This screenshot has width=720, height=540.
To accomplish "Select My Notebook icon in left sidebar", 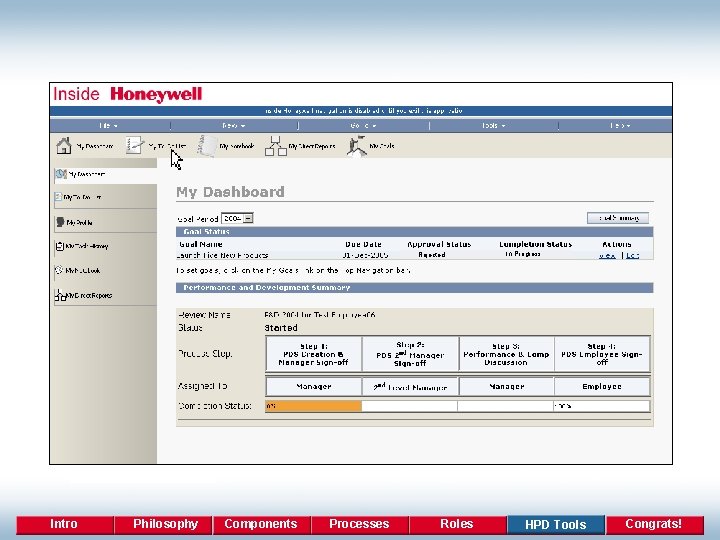I will coord(59,270).
